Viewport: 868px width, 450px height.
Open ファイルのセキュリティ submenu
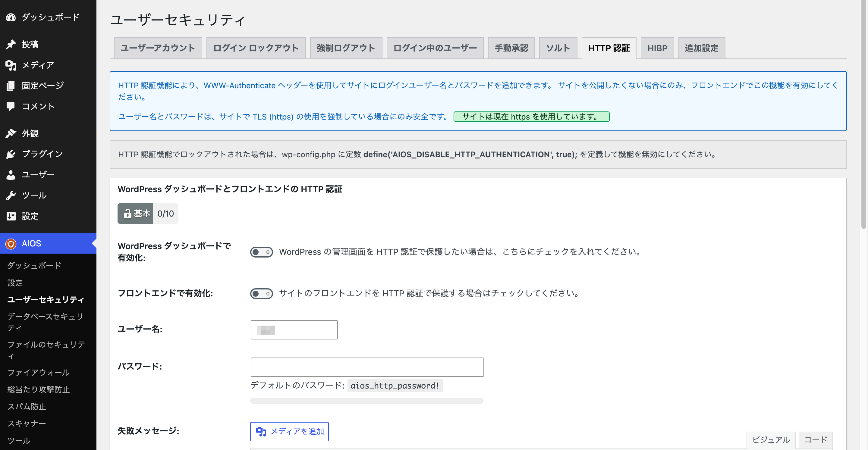[46, 350]
